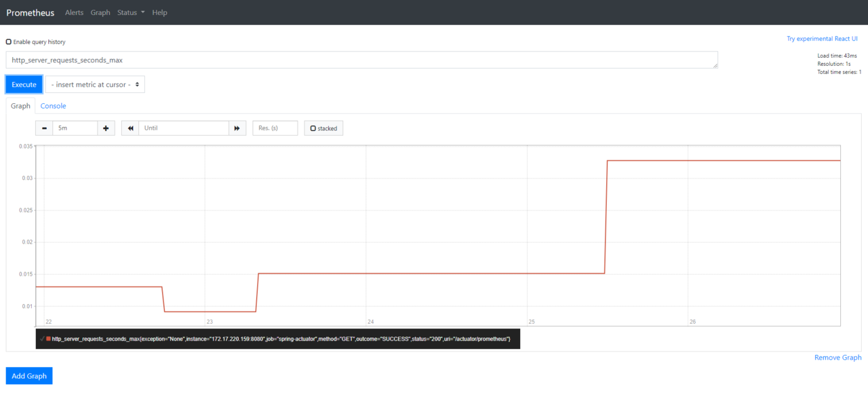Image resolution: width=868 pixels, height=393 pixels.
Task: Enable query history checkbox
Action: tap(9, 42)
